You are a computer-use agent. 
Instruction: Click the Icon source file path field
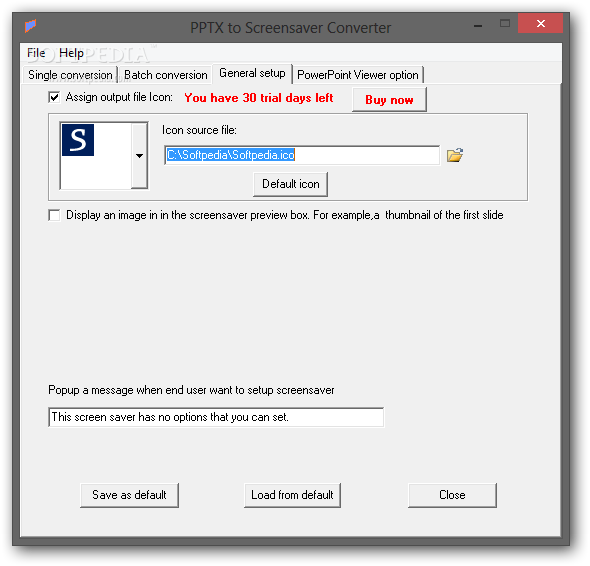coord(302,155)
